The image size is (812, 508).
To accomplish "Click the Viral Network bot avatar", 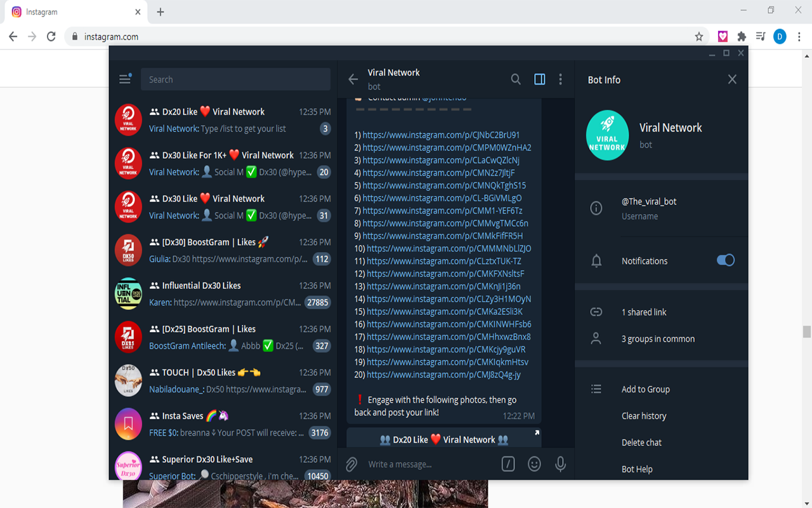I will click(x=607, y=135).
